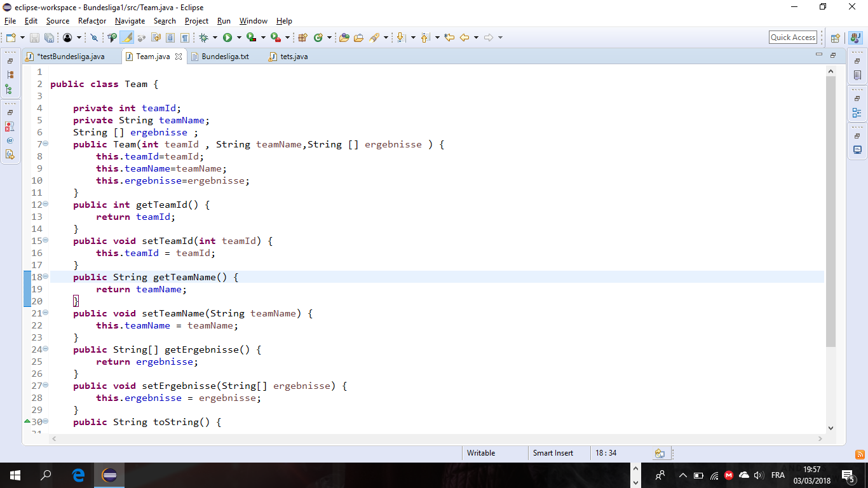Click the New Java Package icon
Screen dimensions: 868x488
point(302,37)
